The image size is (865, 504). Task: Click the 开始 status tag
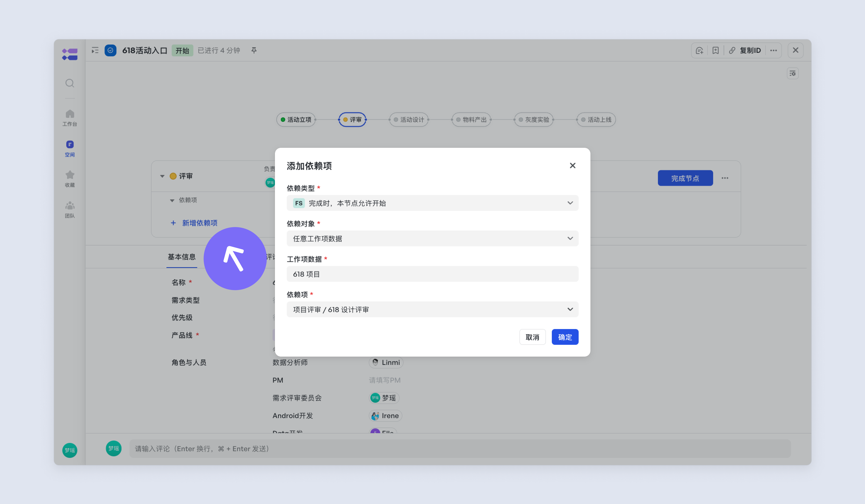click(x=182, y=50)
